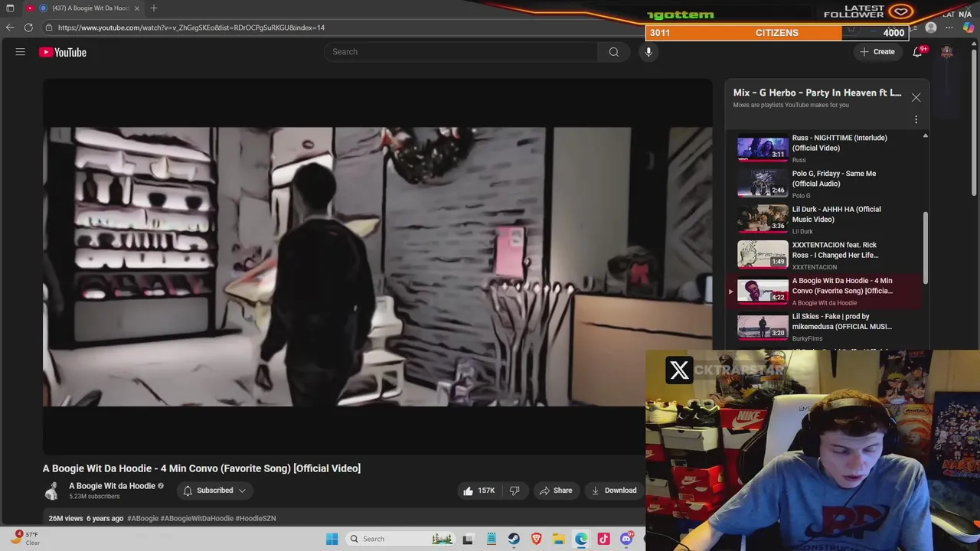Click the browser back arrow
This screenshot has width=980, height=551.
pos(10,28)
